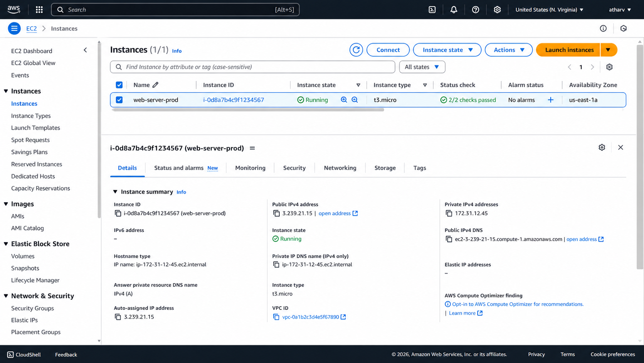Click the table horizontal scrollbar
This screenshot has height=363, width=644.
coord(248,110)
